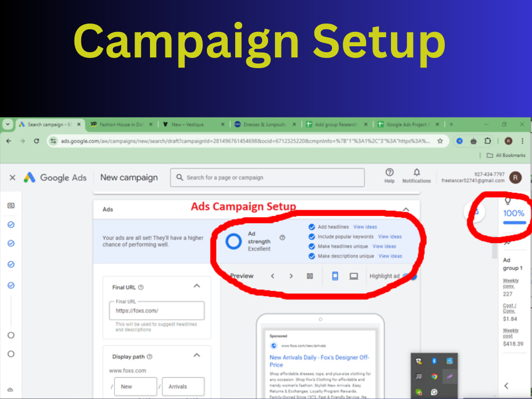532x399 pixels.
Task: Open the Chrome three-dot menu
Action: (x=522, y=141)
